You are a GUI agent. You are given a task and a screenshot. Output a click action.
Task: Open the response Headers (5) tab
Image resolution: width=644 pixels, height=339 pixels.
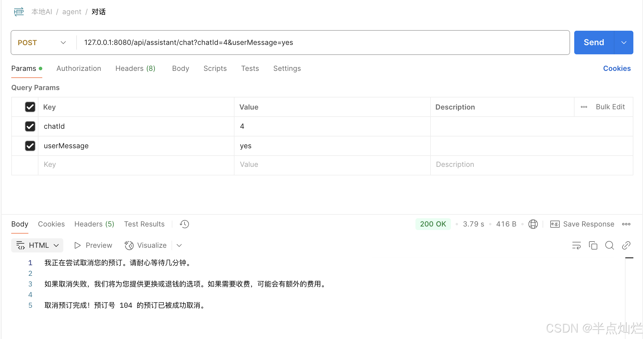(x=94, y=224)
